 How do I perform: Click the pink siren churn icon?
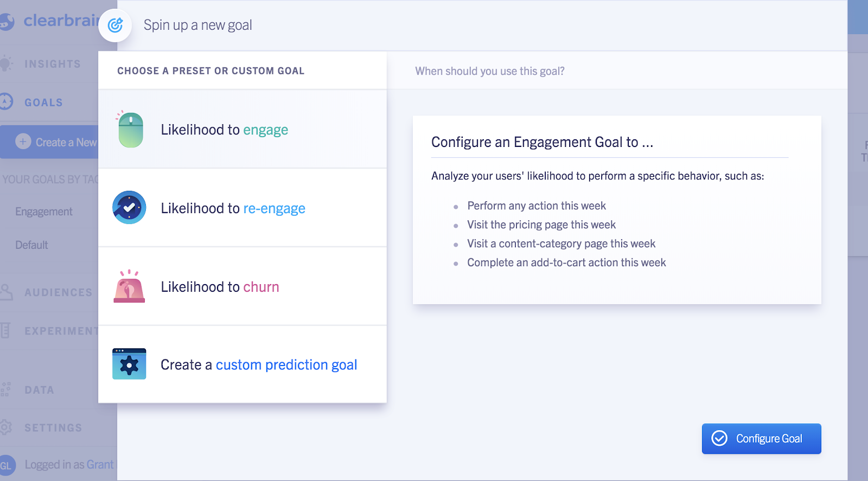[x=129, y=286]
